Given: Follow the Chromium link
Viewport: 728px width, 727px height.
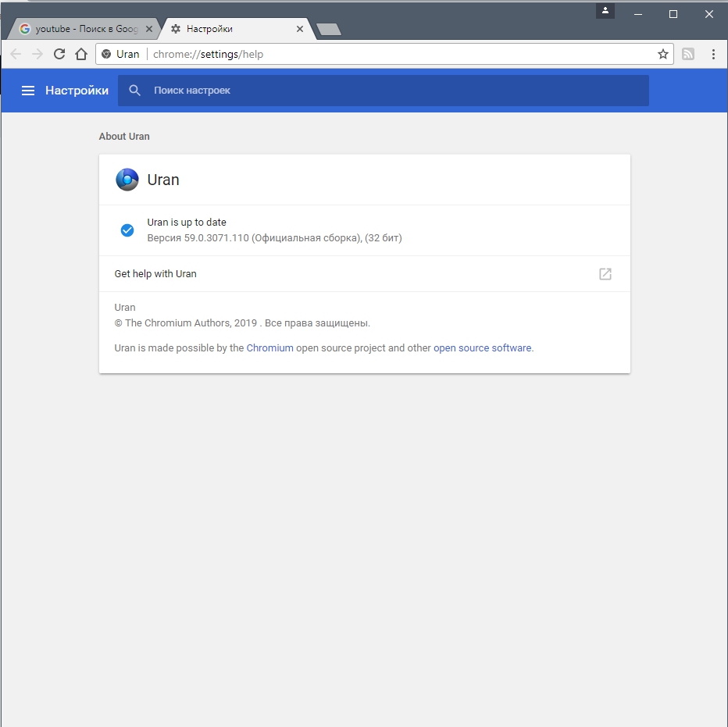Looking at the screenshot, I should pyautogui.click(x=269, y=348).
